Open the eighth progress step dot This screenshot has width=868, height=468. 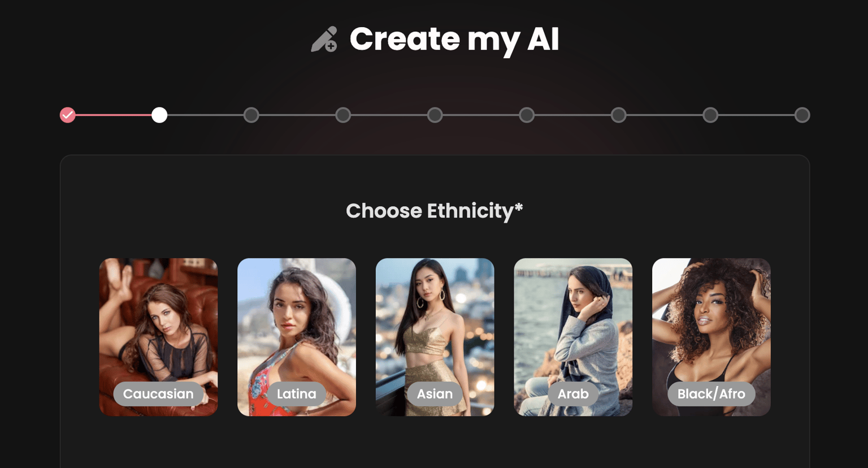710,115
